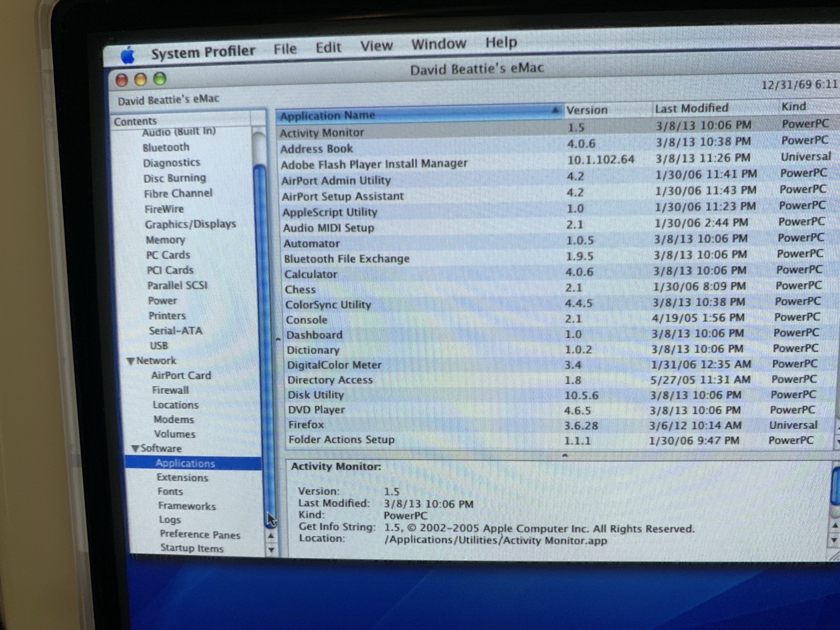840x630 pixels.
Task: Select Graphics/Displays in the sidebar
Action: [x=191, y=224]
